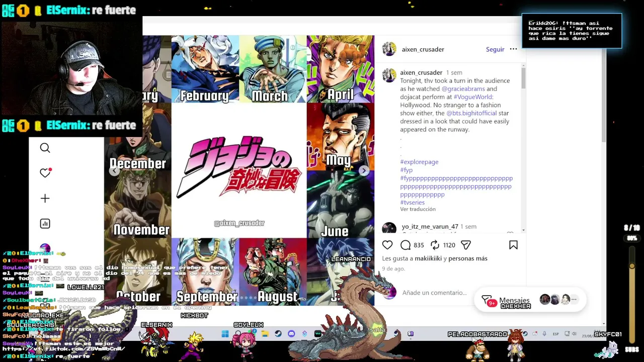Open aixen_crusader profile from post header
The height and width of the screenshot is (362, 644).
coord(423,49)
